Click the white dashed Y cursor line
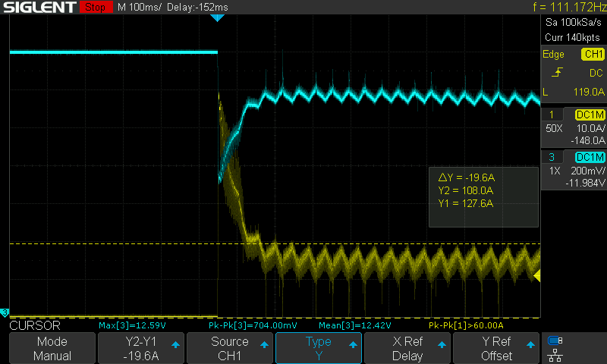The height and width of the screenshot is (364, 607). [114, 243]
